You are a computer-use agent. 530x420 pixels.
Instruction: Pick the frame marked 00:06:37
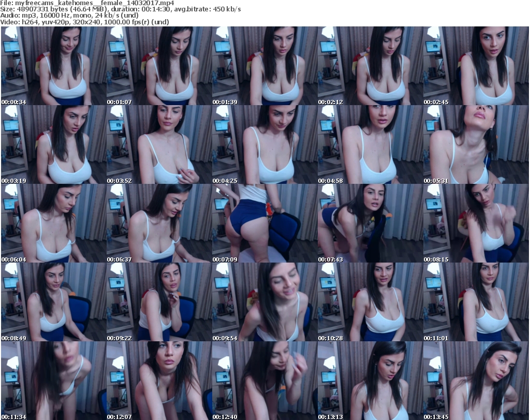tap(159, 223)
